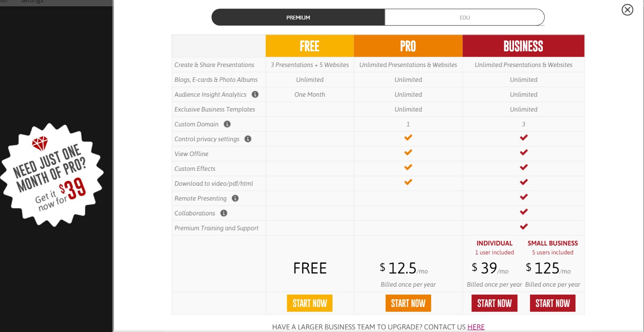The height and width of the screenshot is (332, 644).
Task: Click the orange PRO column header
Action: click(408, 46)
